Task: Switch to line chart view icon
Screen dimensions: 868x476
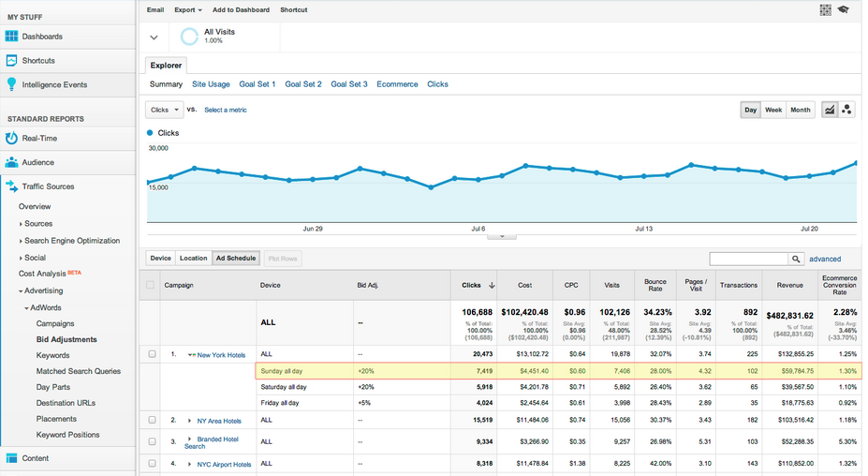Action: [x=829, y=110]
